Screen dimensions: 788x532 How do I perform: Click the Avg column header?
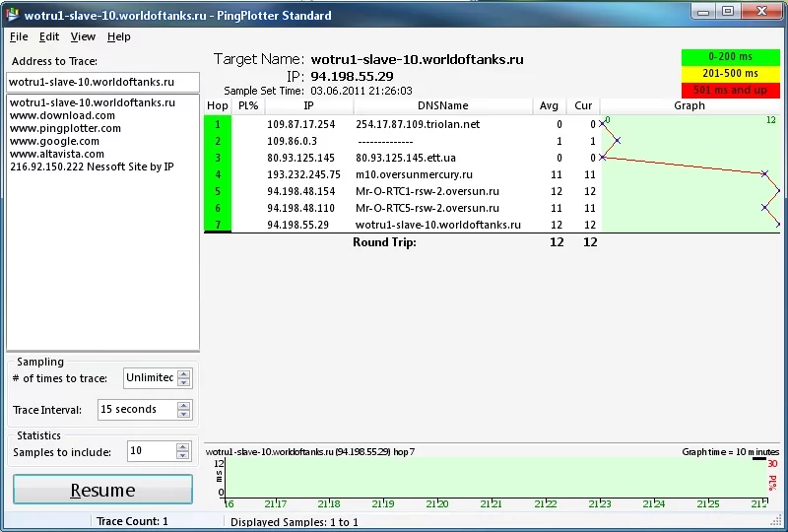(549, 106)
